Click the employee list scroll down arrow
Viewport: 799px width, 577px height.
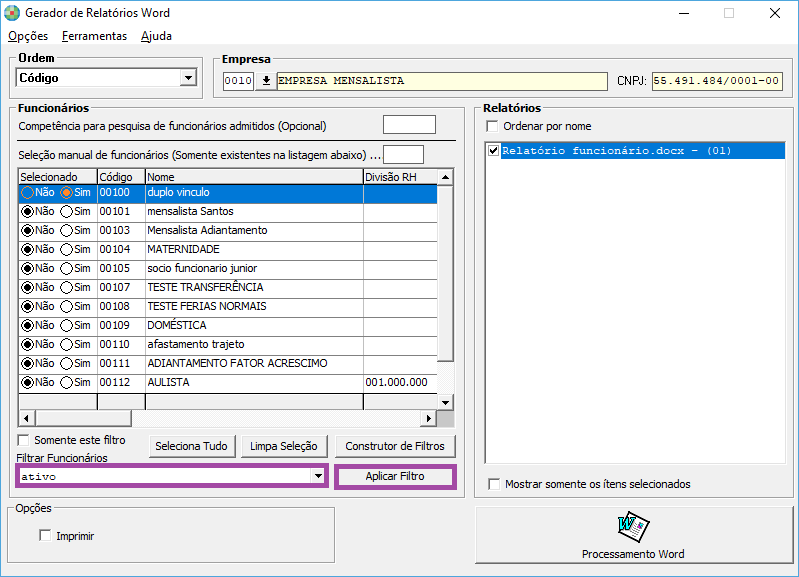coord(445,402)
